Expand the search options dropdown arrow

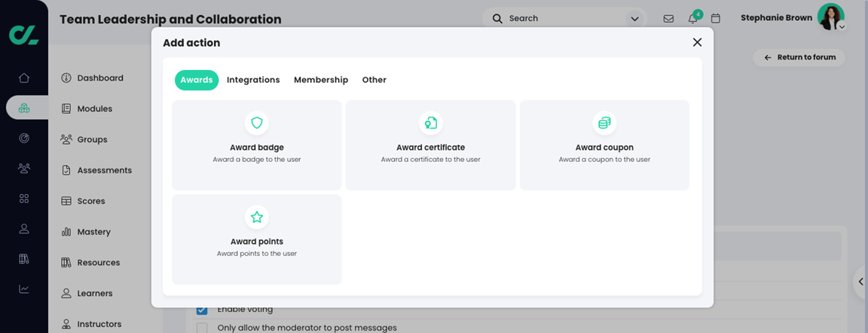pyautogui.click(x=634, y=19)
